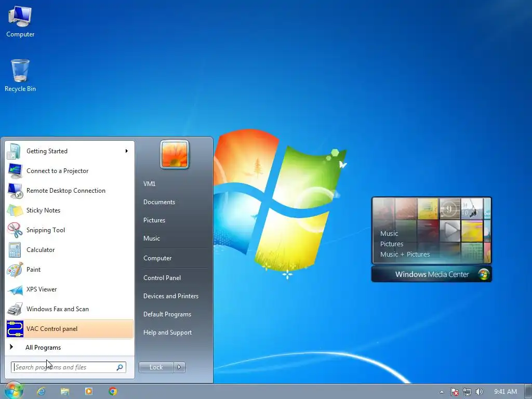Click the Paint label in Start menu
This screenshot has width=532, height=399.
33,270
